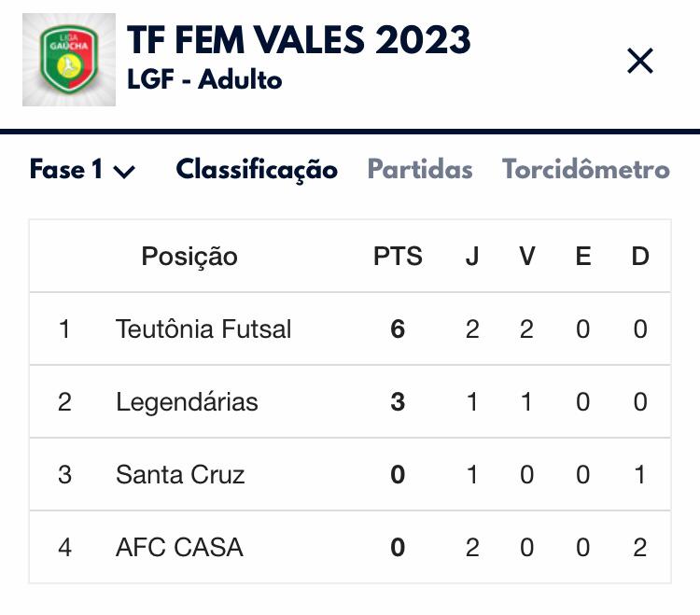The height and width of the screenshot is (615, 700).
Task: Click the TF FEM VALES 2023 title
Action: (299, 41)
